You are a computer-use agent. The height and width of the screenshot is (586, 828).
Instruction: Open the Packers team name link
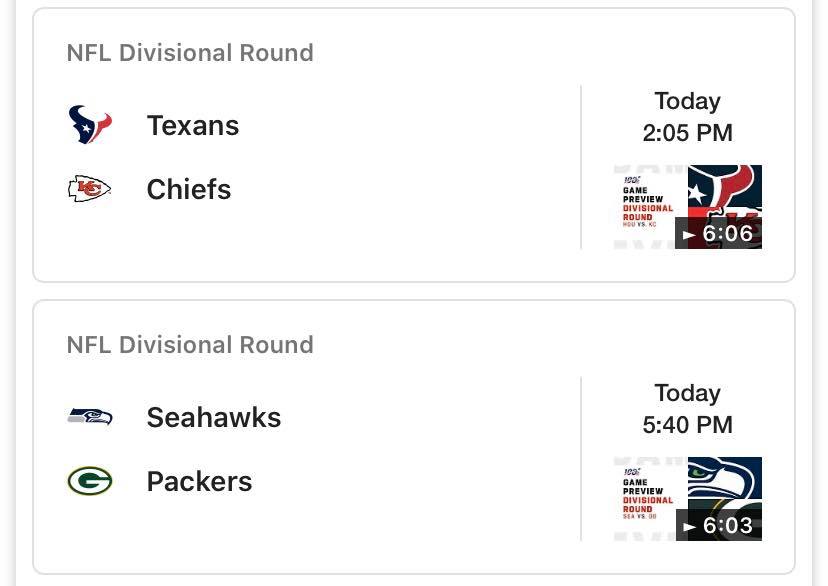199,481
